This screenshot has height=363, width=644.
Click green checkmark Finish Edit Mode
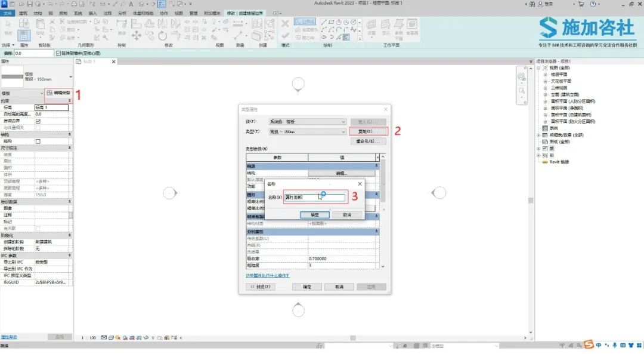[x=285, y=36]
